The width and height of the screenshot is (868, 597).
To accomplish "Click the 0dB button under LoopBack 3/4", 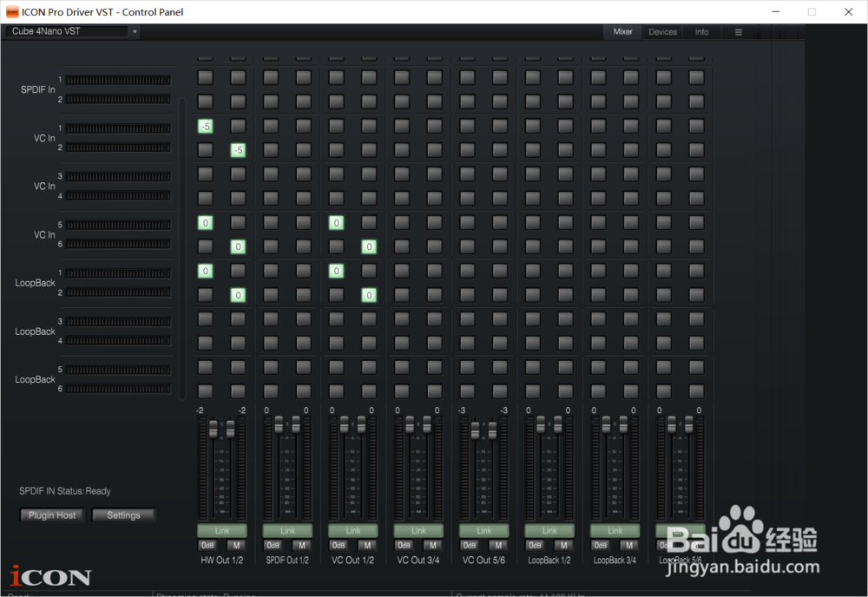I will tap(601, 546).
